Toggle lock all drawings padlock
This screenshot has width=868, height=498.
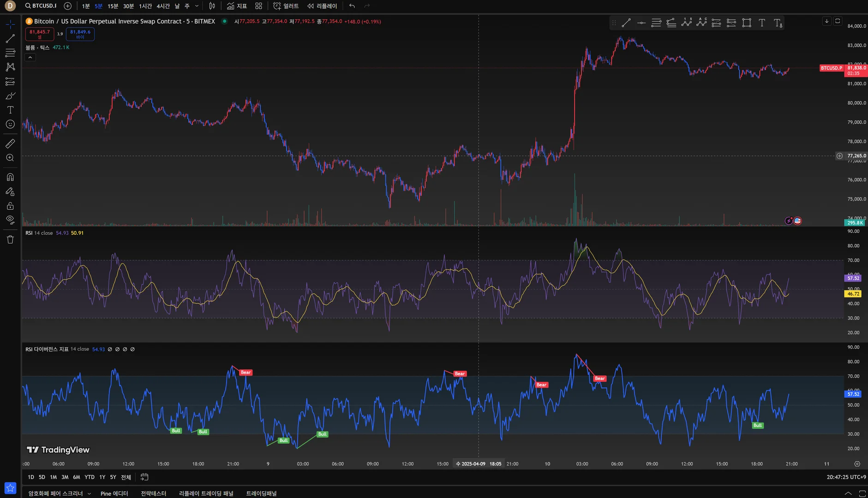pos(10,206)
